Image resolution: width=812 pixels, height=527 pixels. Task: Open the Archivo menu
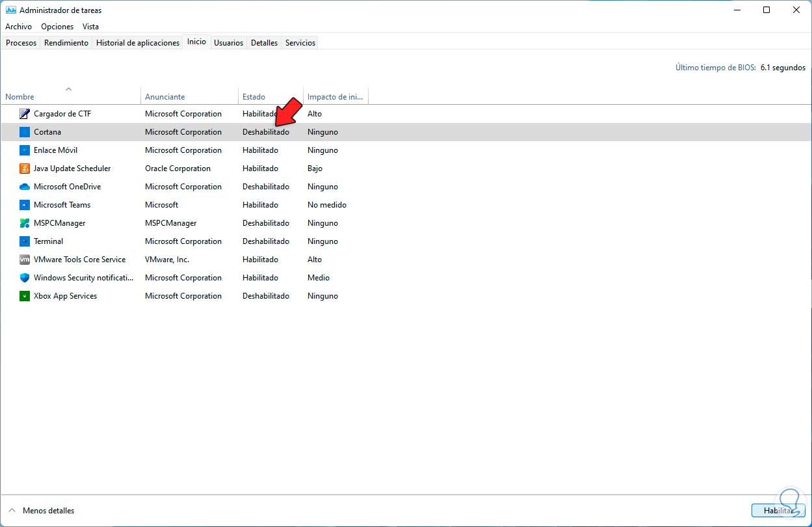click(18, 27)
